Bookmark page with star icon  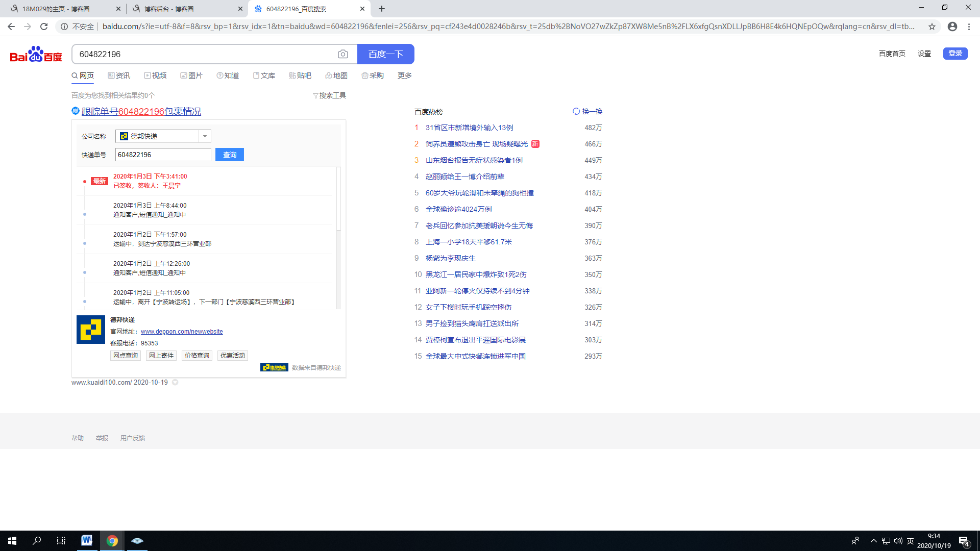[932, 27]
